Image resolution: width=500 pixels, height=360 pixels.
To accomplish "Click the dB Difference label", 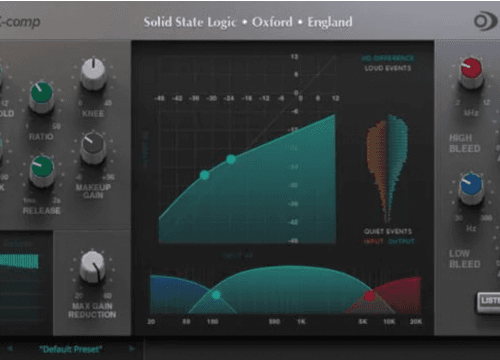I will [x=388, y=58].
